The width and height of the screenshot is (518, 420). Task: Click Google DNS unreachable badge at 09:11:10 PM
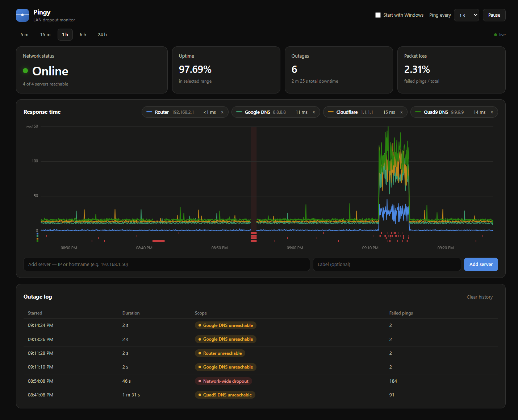point(225,367)
